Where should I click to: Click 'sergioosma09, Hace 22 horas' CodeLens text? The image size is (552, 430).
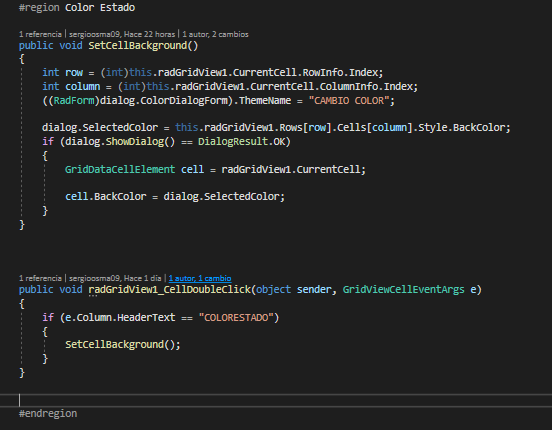click(x=122, y=34)
